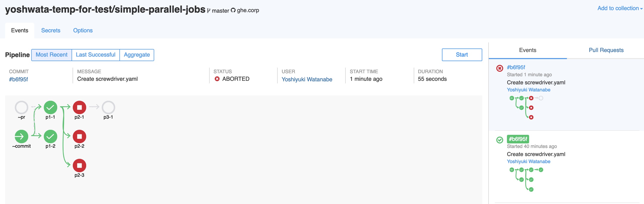Select the aborted event mini workflow graph
This screenshot has width=644, height=204.
(526, 108)
